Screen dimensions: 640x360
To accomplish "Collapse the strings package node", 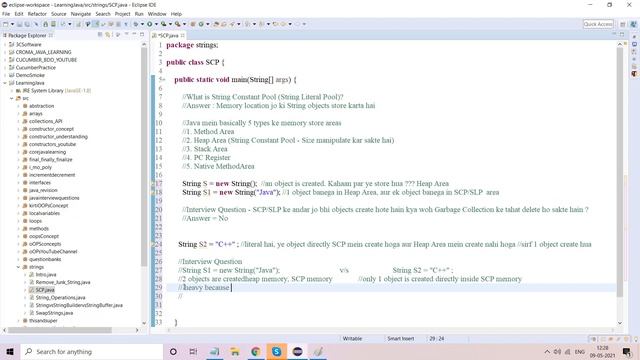I will point(18,267).
